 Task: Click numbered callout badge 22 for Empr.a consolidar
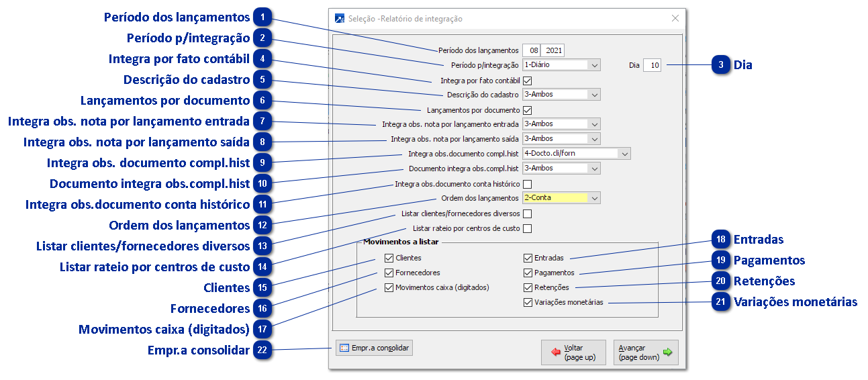tap(264, 350)
